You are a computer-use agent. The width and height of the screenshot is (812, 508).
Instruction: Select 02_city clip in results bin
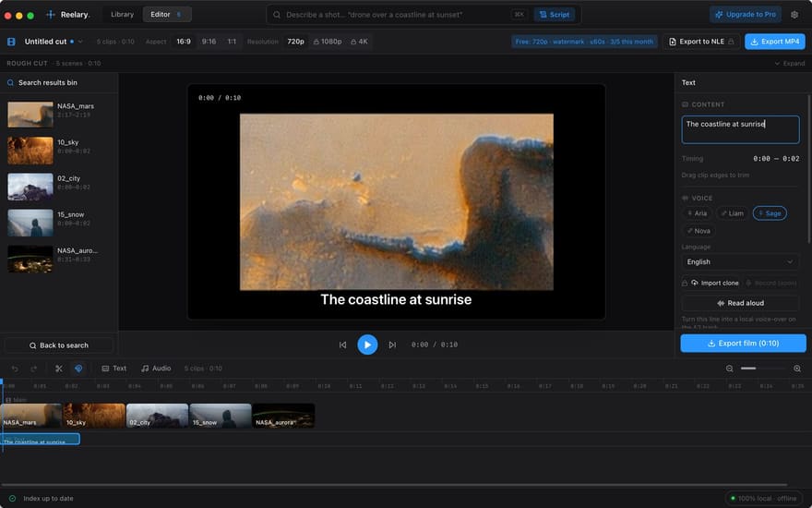(x=58, y=187)
